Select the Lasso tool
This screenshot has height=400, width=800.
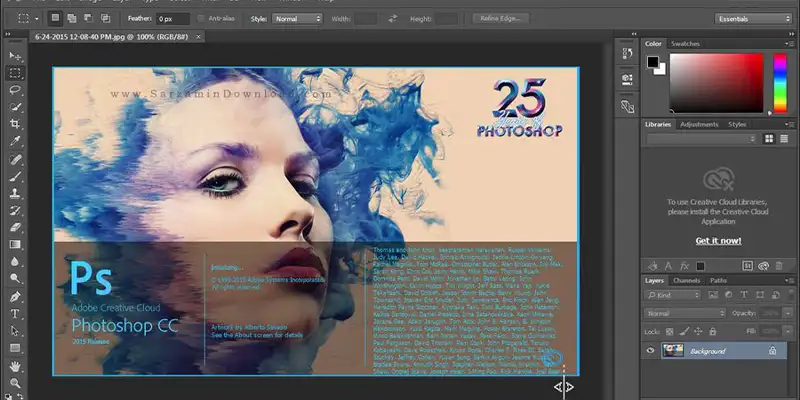(15, 89)
